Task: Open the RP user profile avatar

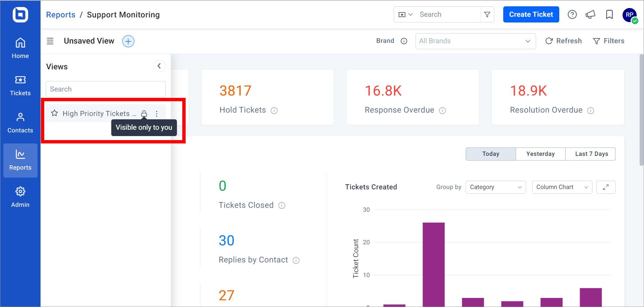Action: 630,15
